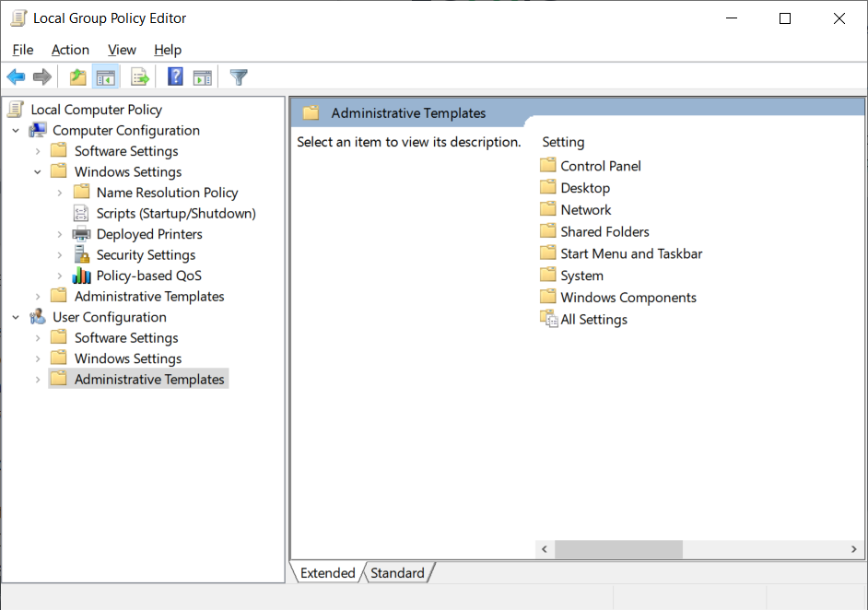Click the System folder icon in the list
This screenshot has height=610, width=868.
(548, 275)
